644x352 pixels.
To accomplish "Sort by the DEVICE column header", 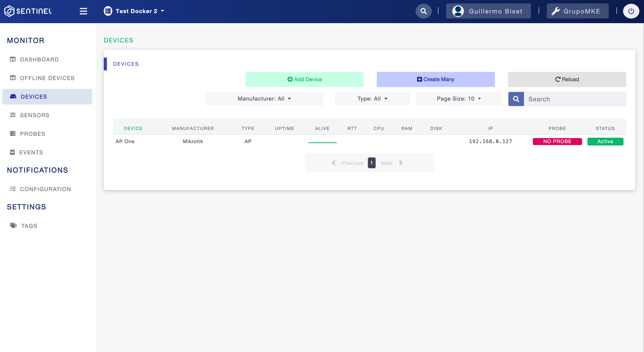I will (133, 128).
